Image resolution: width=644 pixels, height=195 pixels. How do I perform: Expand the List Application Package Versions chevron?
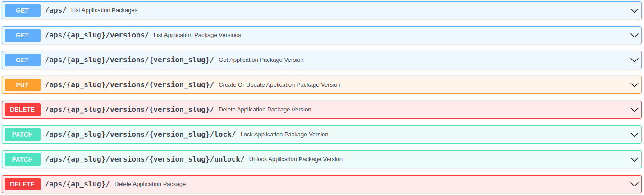coord(635,35)
